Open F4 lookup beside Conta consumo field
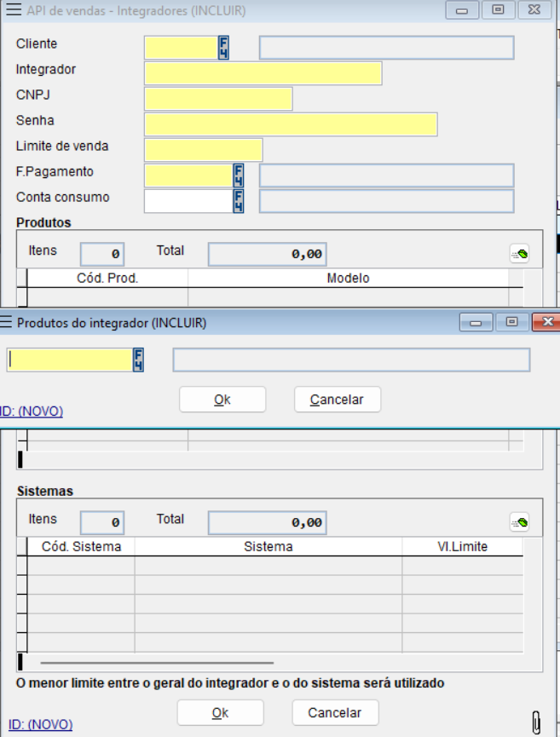This screenshot has width=560, height=737. (x=239, y=201)
